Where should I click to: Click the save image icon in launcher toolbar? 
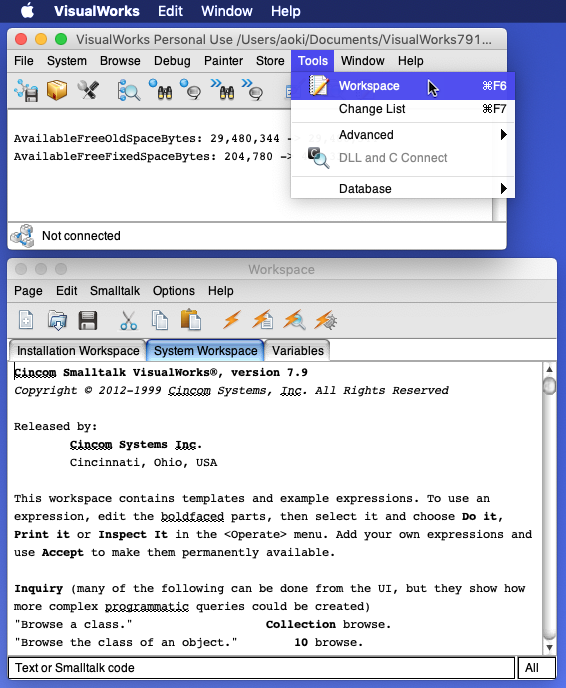point(26,90)
